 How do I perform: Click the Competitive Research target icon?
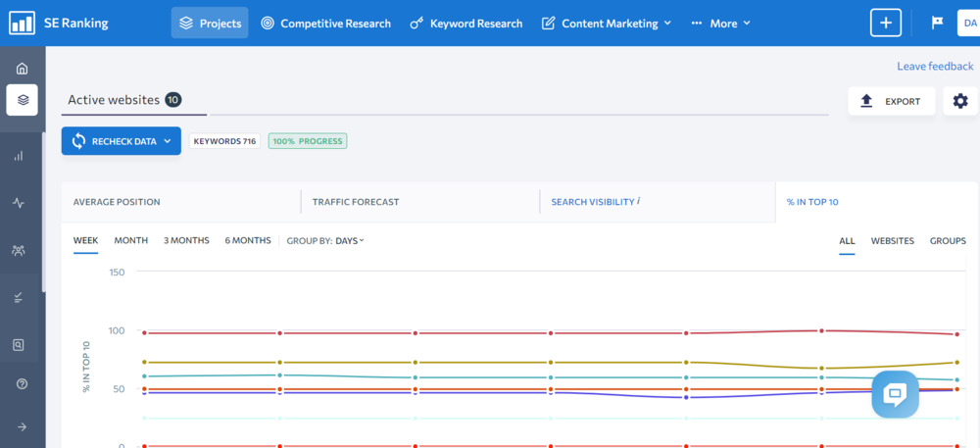point(268,24)
